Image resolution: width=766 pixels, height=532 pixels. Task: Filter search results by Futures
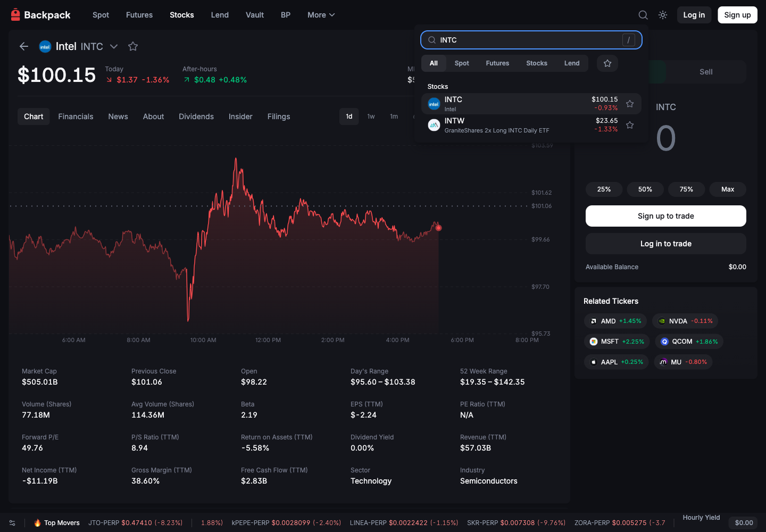coord(497,63)
